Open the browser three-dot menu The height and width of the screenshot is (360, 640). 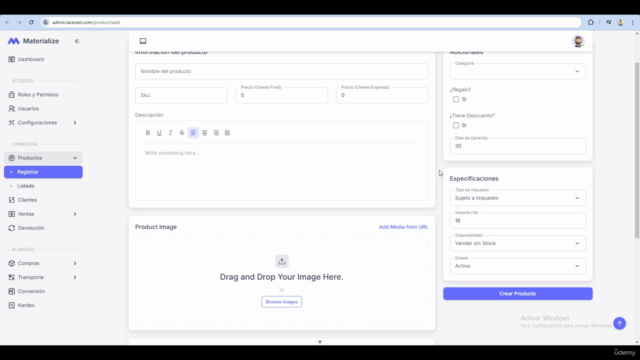[633, 22]
